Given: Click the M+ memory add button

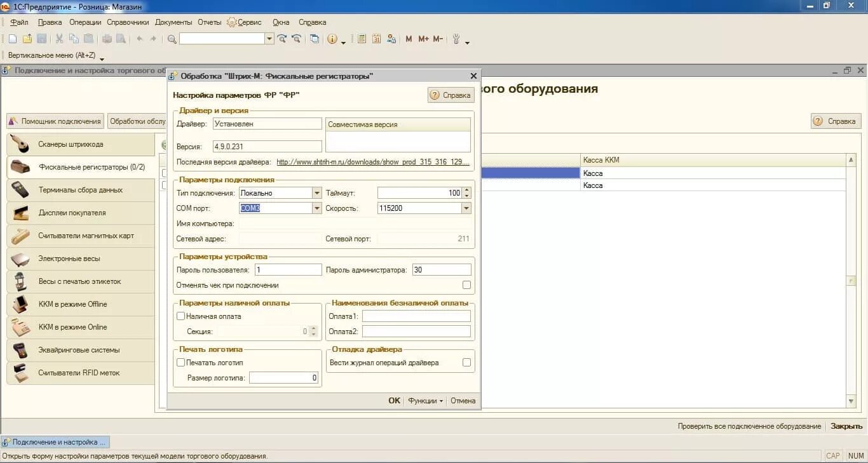Looking at the screenshot, I should [x=423, y=39].
